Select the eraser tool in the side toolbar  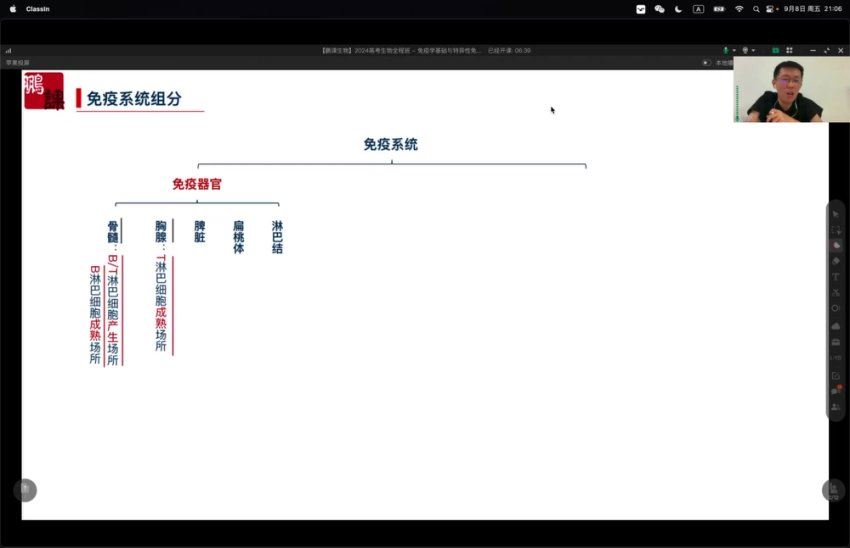click(835, 260)
